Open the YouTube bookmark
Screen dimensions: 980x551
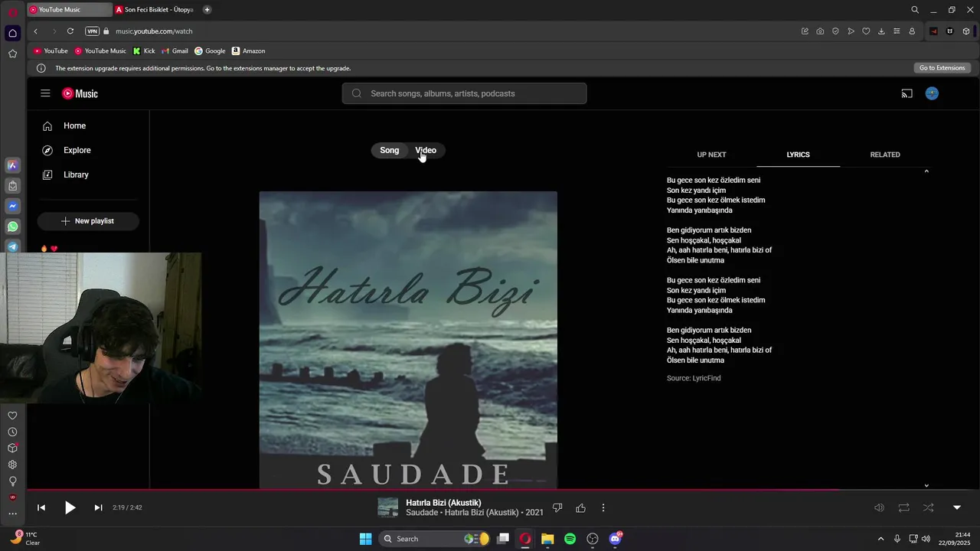tap(51, 51)
